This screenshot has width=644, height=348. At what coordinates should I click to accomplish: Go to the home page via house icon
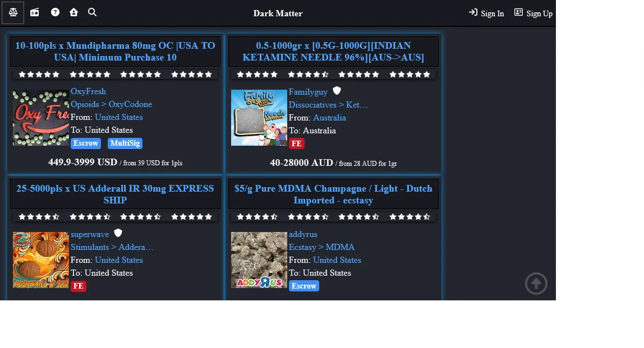tap(73, 12)
